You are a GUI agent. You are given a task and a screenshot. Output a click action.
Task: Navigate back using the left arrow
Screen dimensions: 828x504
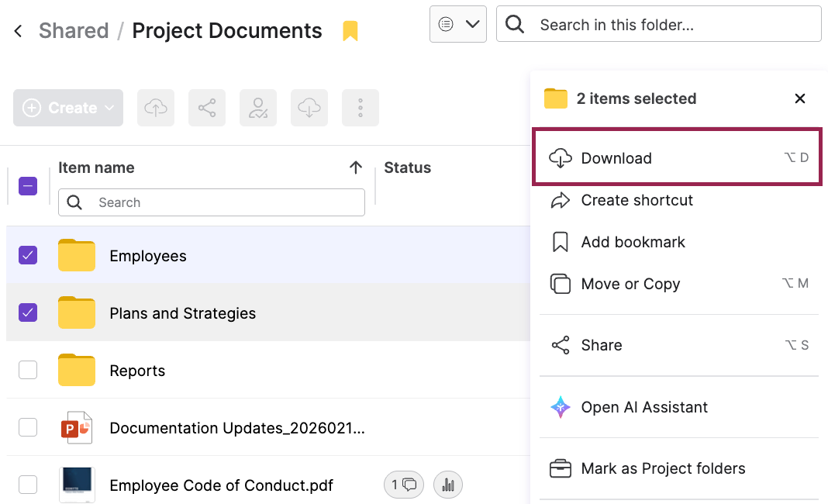pos(19,31)
